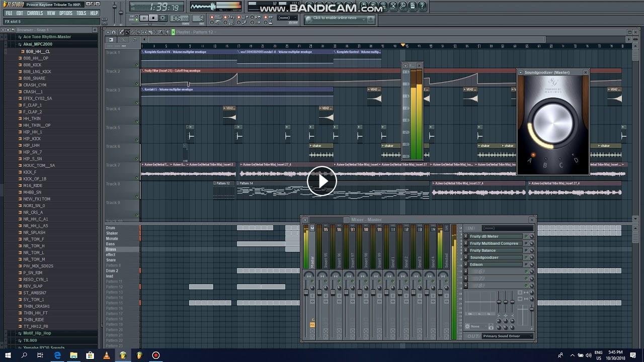Toggle the Fruity Multiband Compressor enable LED

[526, 243]
